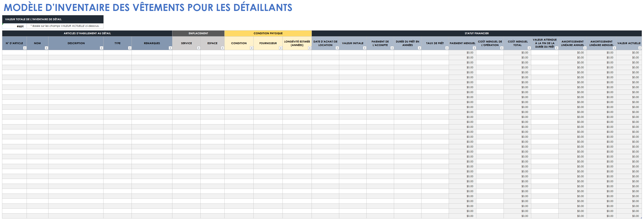Open the PAIEMENT DE L'ACOMPTE filter dropdown

click(x=392, y=48)
